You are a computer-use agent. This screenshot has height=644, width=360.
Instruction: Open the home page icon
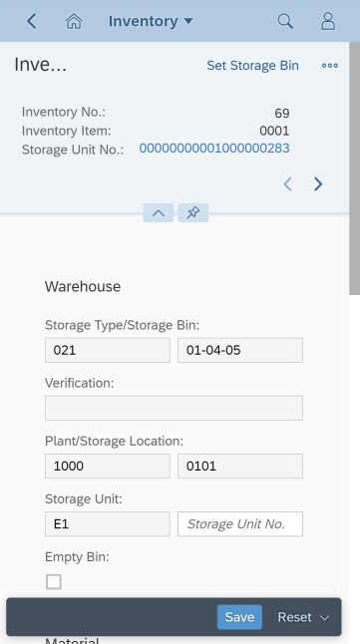pyautogui.click(x=74, y=21)
